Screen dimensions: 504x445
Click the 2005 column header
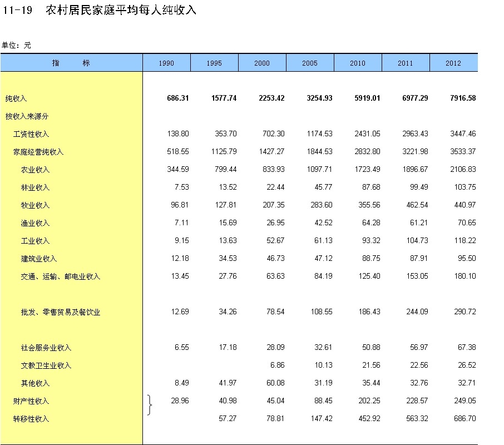pos(310,63)
